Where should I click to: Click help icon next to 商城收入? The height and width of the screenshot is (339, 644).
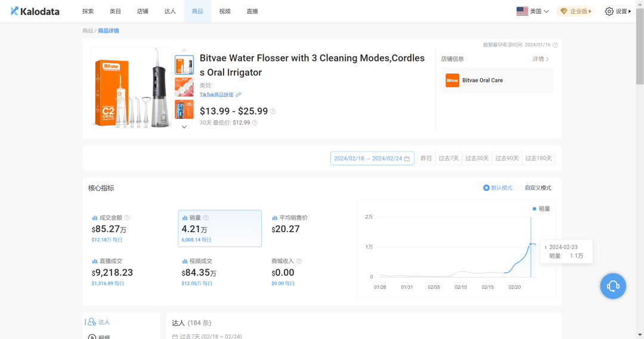[299, 261]
